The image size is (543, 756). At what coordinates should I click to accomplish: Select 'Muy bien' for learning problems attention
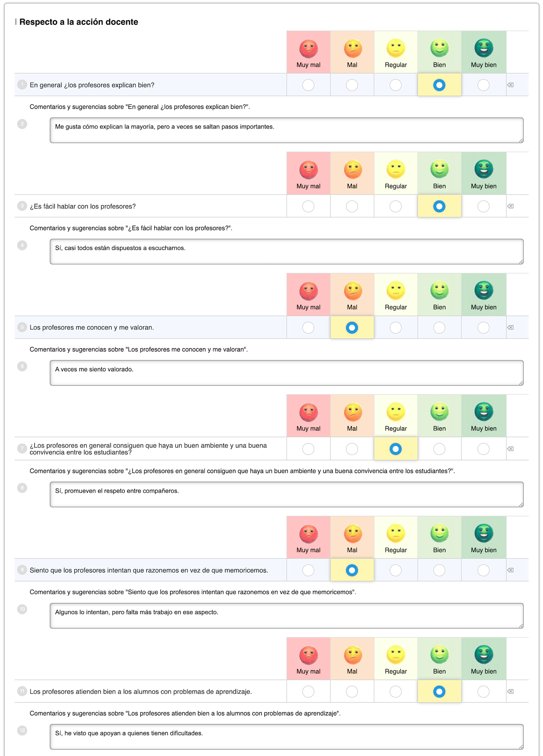pyautogui.click(x=483, y=692)
